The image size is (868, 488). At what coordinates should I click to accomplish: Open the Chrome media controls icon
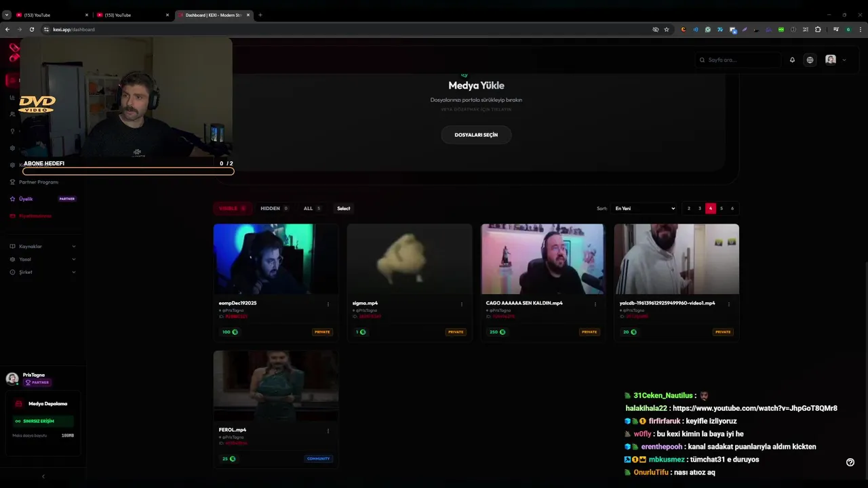click(x=836, y=29)
